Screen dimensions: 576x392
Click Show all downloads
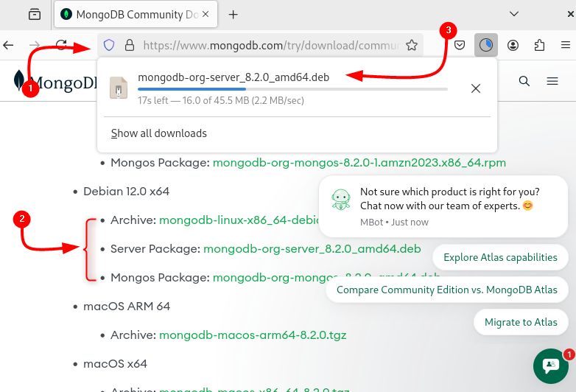pyautogui.click(x=159, y=133)
